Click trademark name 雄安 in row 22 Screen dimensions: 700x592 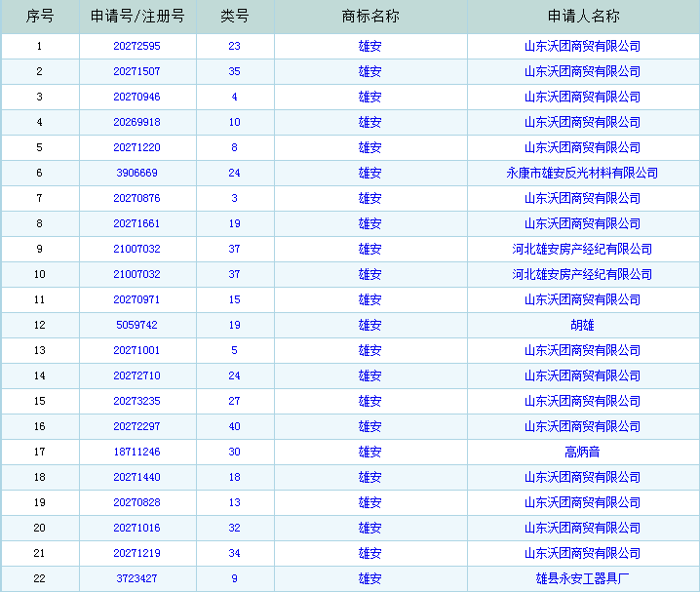tap(370, 578)
